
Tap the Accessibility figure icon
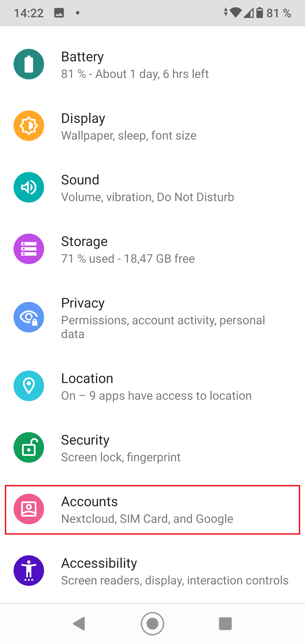point(29,571)
